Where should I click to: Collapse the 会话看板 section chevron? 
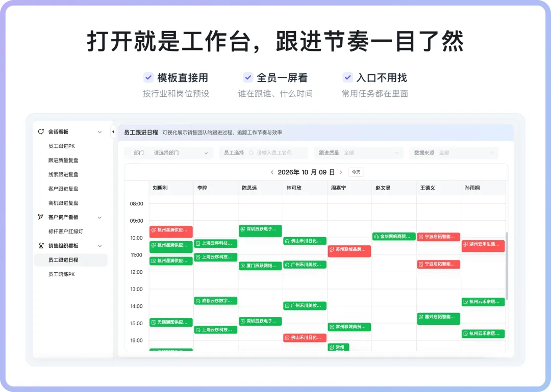pyautogui.click(x=100, y=132)
